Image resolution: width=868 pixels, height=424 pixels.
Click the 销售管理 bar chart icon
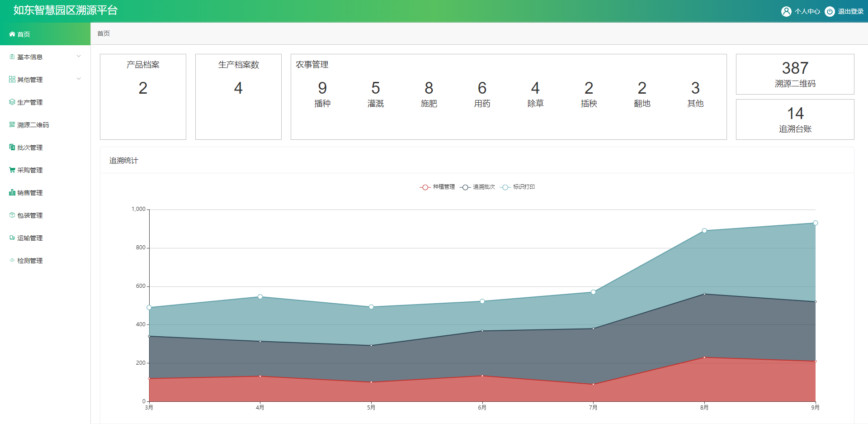click(x=12, y=192)
